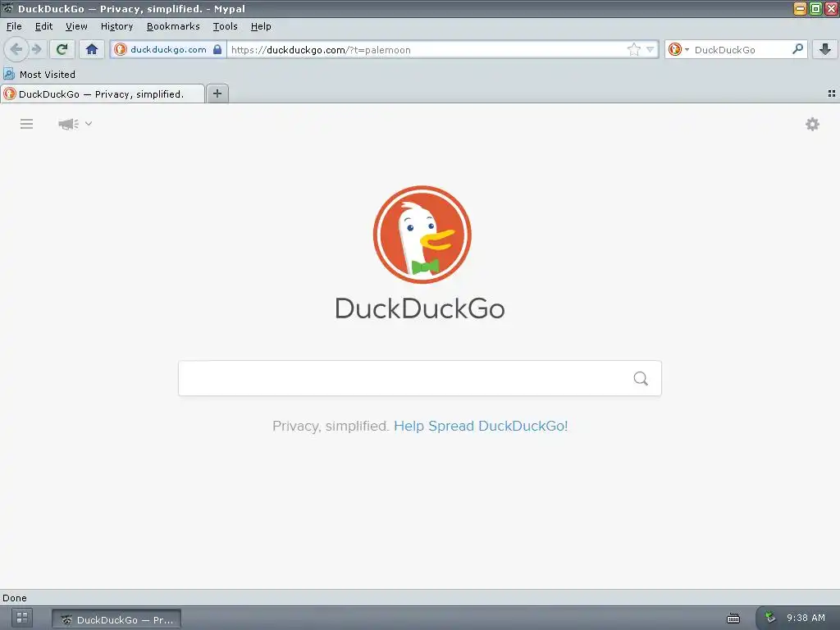
Task: Click the search magnifier inside the DuckDuckGo box
Action: click(641, 378)
